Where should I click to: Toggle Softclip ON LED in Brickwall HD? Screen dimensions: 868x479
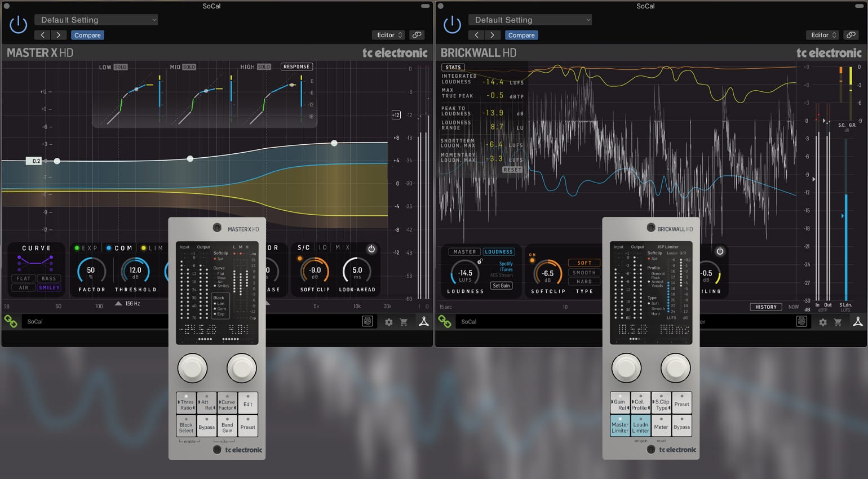pos(532,260)
